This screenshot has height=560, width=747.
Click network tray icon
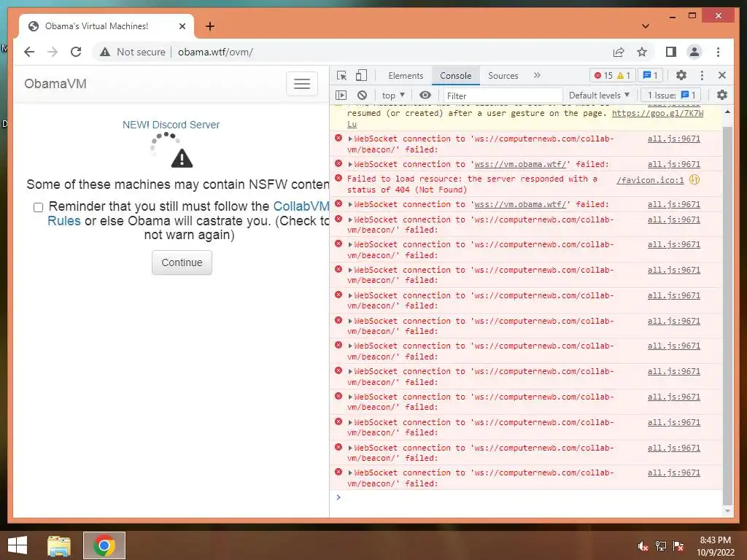[x=661, y=546]
